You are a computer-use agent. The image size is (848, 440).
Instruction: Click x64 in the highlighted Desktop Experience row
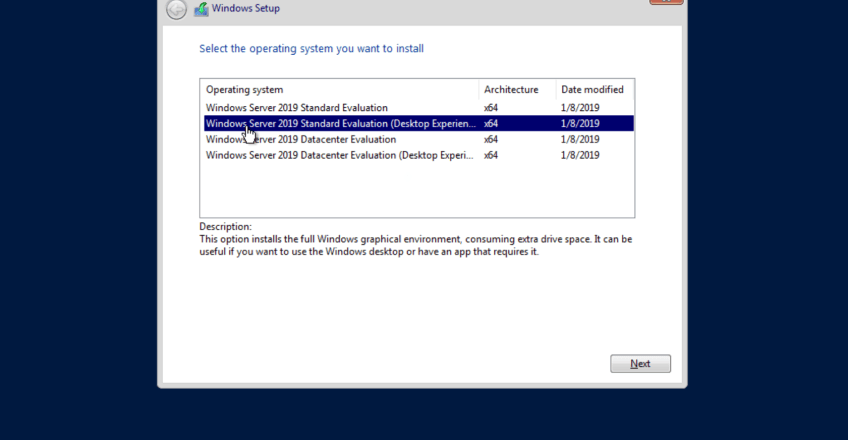491,123
